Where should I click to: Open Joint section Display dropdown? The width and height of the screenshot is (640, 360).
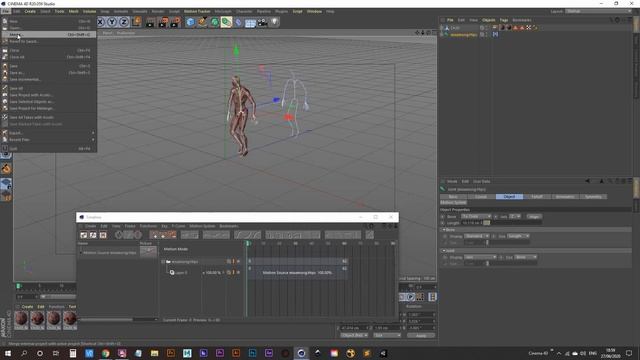pos(480,257)
